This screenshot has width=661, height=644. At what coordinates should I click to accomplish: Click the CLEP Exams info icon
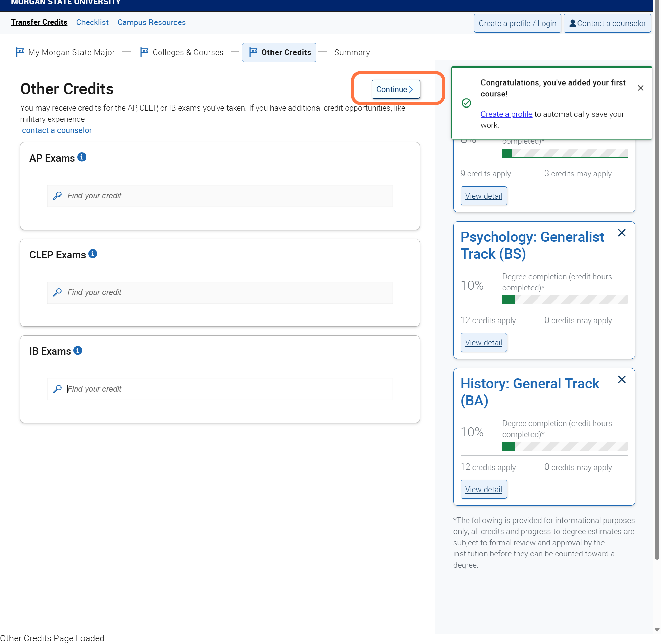click(x=93, y=254)
